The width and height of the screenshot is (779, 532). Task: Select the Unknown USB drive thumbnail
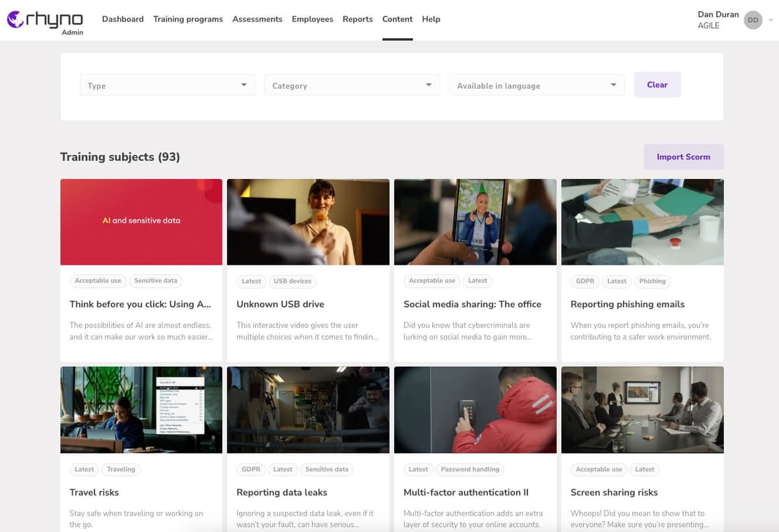click(308, 222)
